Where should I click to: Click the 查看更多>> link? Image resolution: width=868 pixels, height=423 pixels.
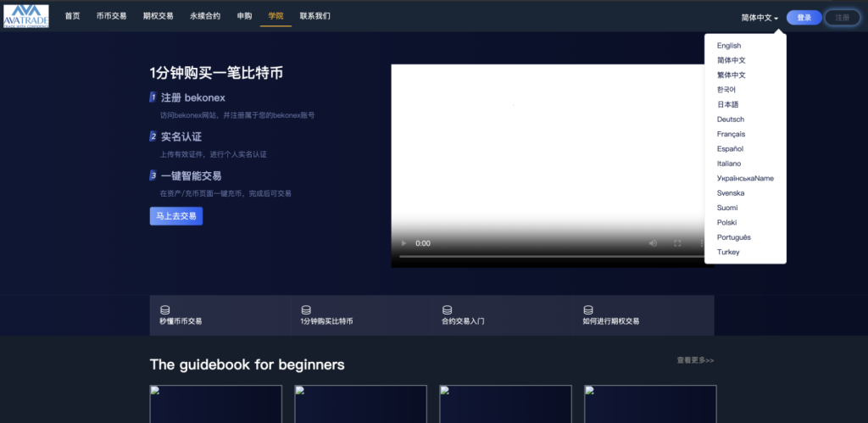tap(695, 360)
